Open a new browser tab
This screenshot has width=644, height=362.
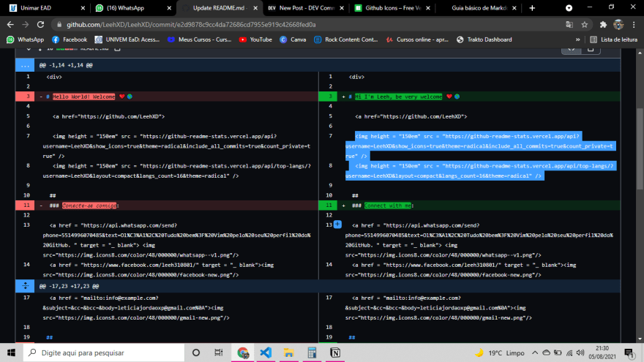532,8
